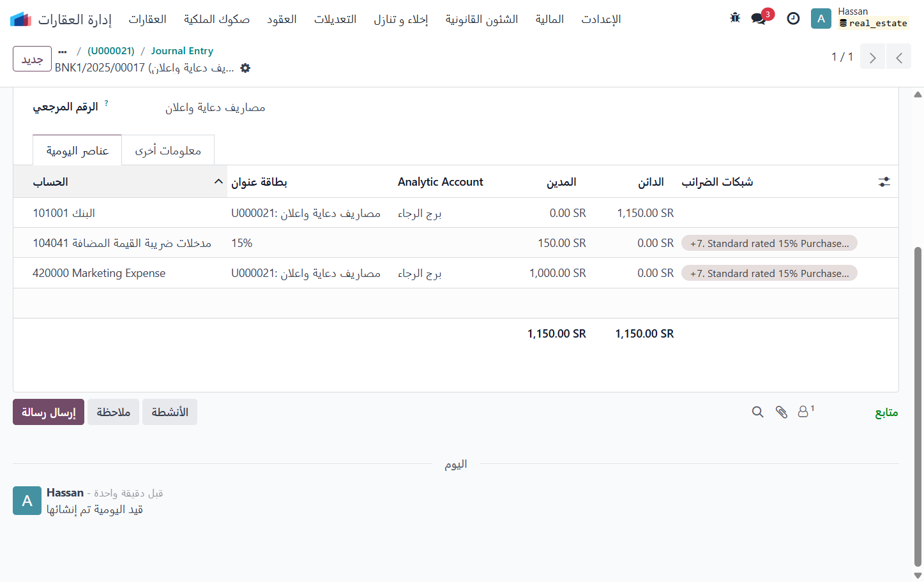Open the gear actions menu beside record title
This screenshot has width=924, height=582.
pos(245,68)
